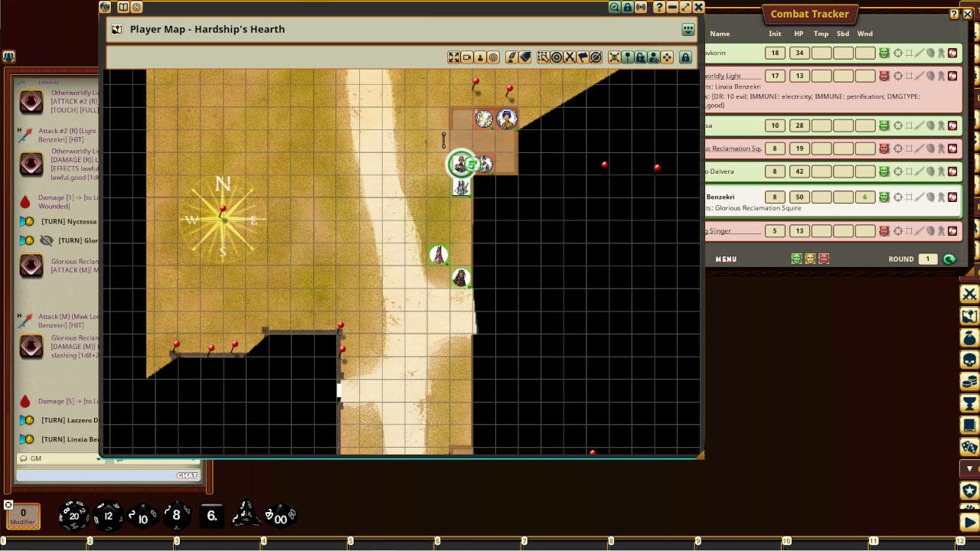Click the zoom-to-fit icon on the map toolbar
Screen dimensions: 980x551
point(453,57)
